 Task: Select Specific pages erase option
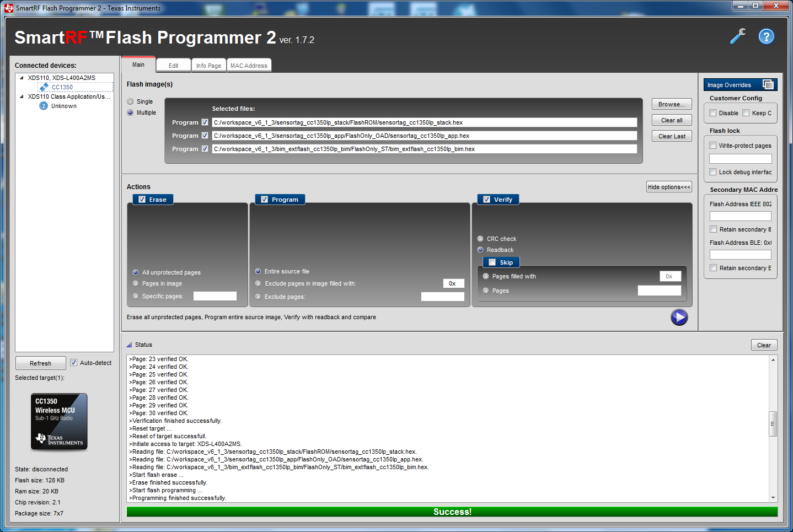(136, 296)
